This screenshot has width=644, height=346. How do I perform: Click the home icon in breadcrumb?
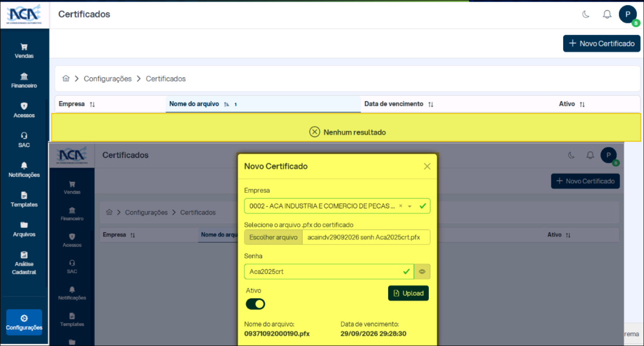click(66, 79)
